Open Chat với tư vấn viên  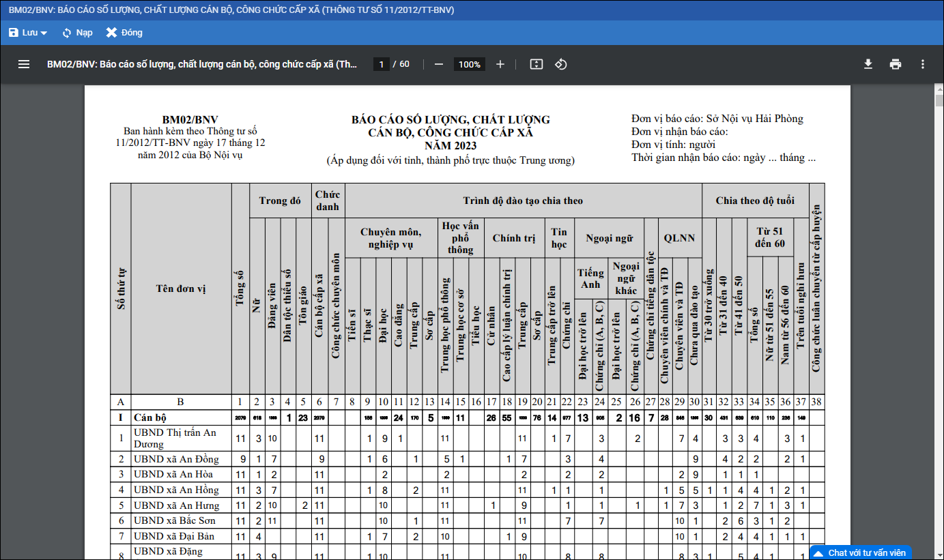866,552
